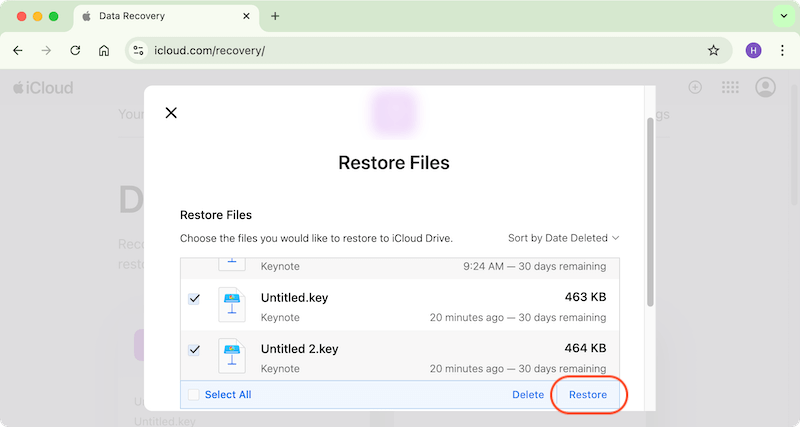Open a new browser tab

275,16
